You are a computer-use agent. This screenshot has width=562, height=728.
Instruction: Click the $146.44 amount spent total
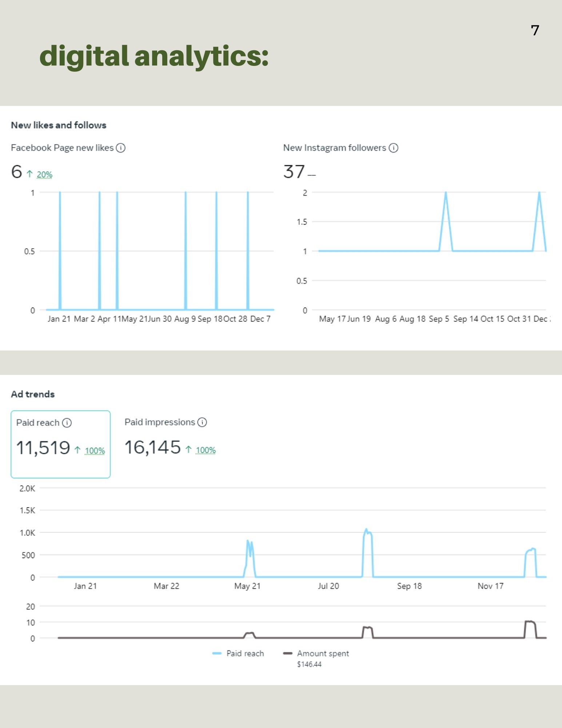tap(309, 664)
